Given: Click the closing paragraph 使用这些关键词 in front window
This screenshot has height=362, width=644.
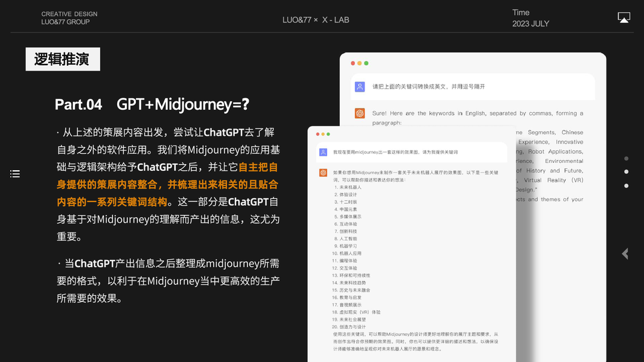Looking at the screenshot, I should [416, 342].
